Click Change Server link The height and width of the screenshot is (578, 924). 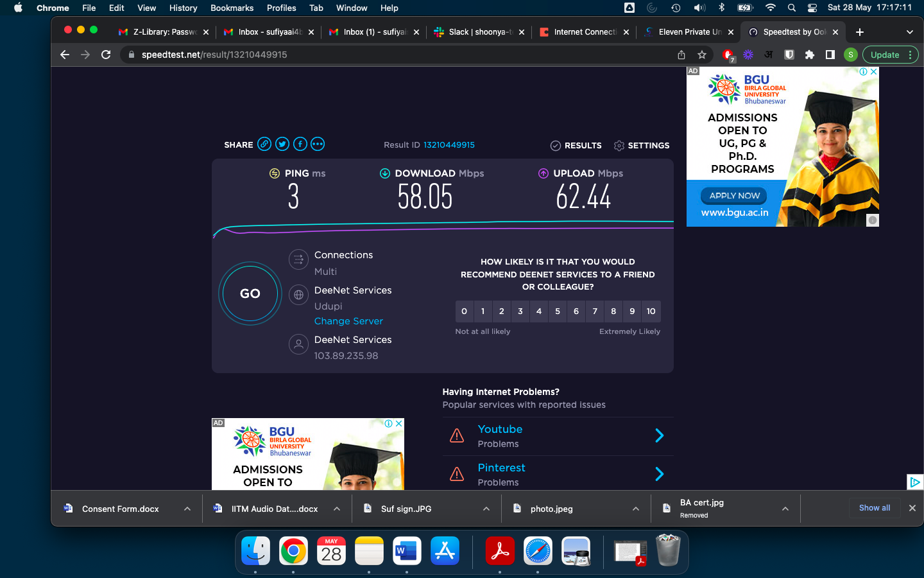348,321
